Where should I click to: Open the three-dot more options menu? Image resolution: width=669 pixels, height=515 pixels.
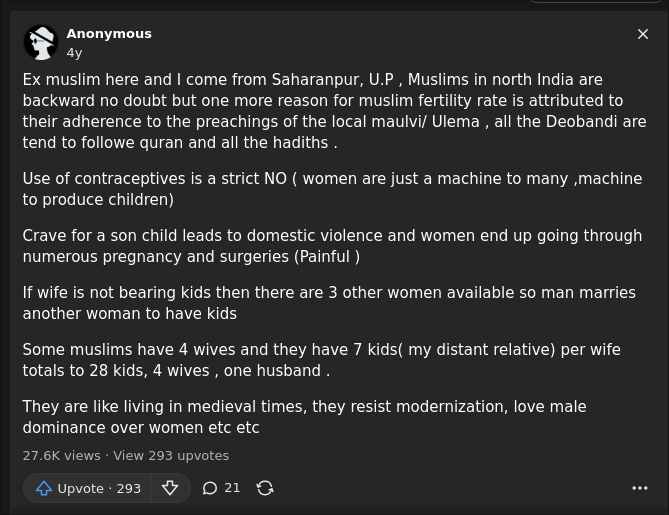pyautogui.click(x=640, y=488)
